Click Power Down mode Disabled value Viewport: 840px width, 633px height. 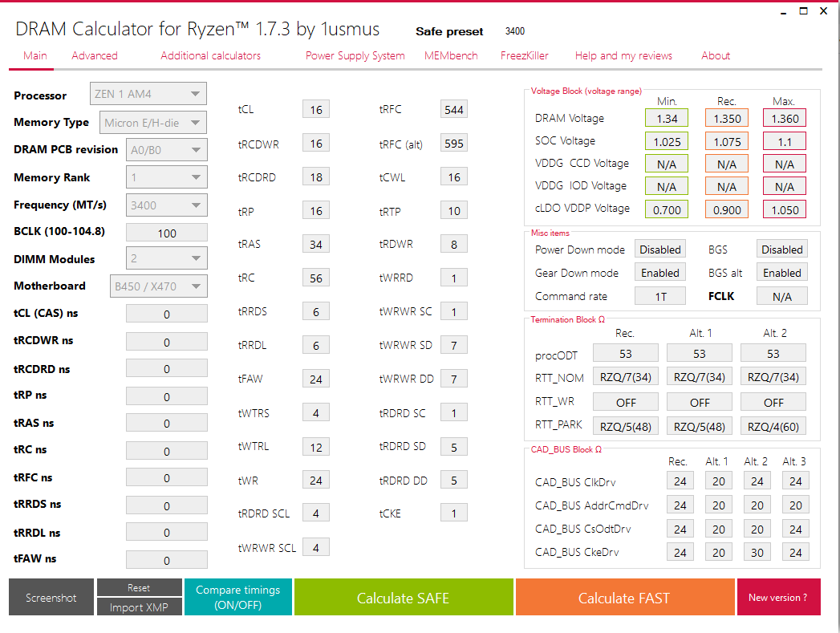pos(660,249)
